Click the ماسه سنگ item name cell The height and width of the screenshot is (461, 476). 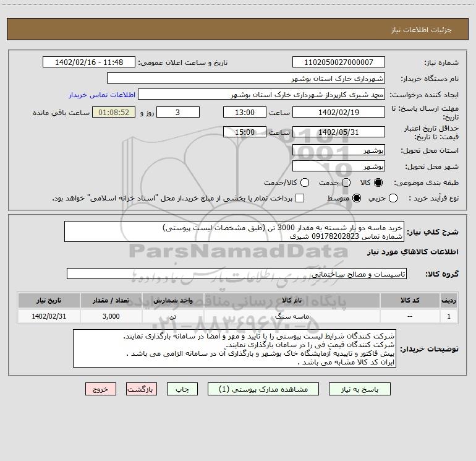(x=292, y=316)
